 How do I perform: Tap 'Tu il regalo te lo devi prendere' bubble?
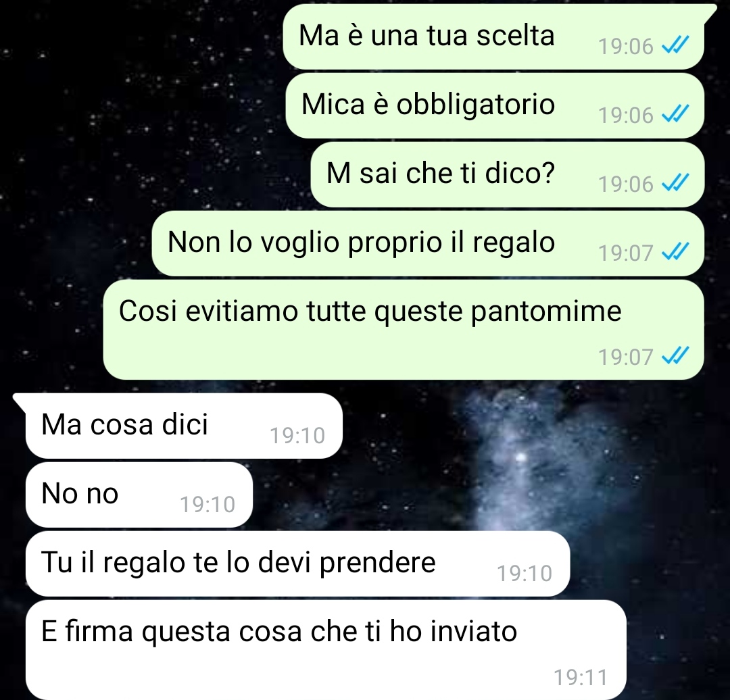(298, 564)
